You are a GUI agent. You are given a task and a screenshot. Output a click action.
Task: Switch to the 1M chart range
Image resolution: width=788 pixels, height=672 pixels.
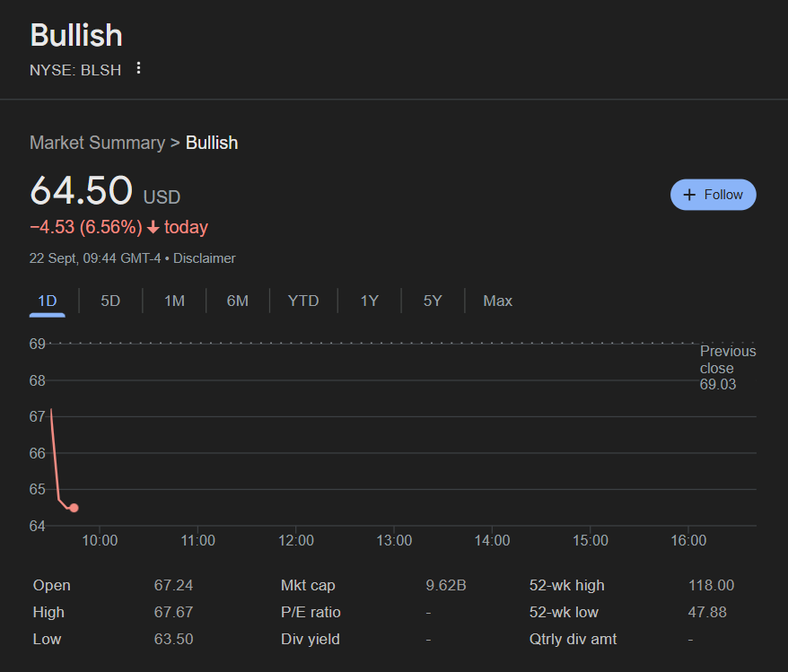point(174,301)
